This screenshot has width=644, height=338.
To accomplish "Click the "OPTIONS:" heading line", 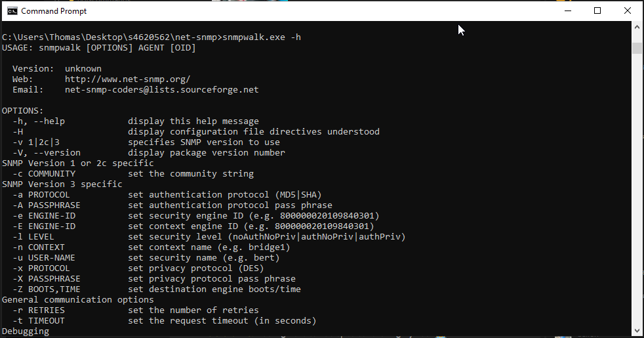I will 23,110.
